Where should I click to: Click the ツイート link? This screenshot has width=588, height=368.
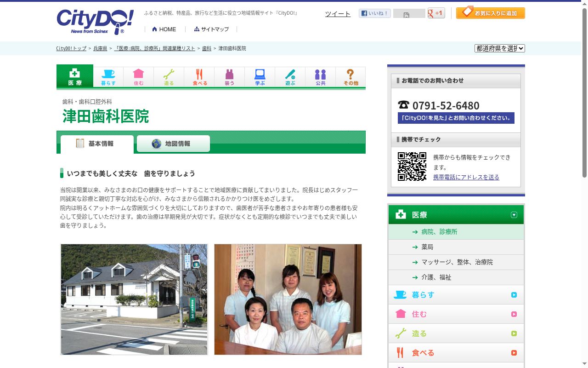338,14
